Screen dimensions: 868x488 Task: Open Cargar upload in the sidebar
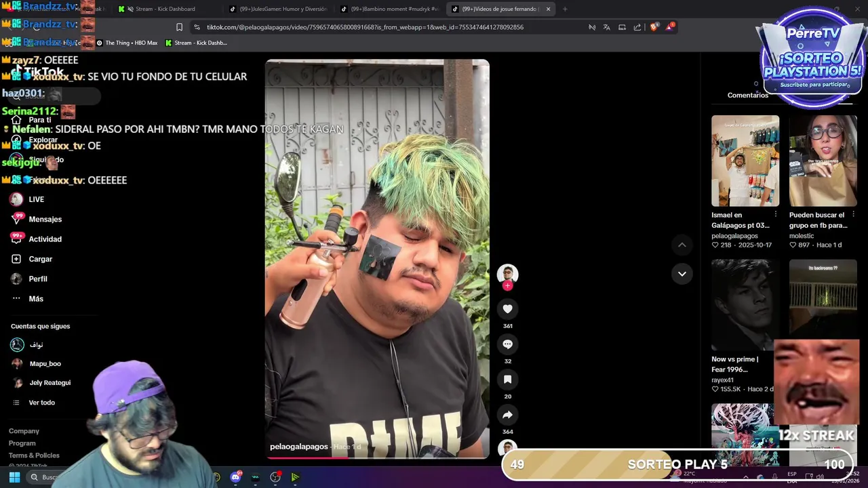click(31, 259)
